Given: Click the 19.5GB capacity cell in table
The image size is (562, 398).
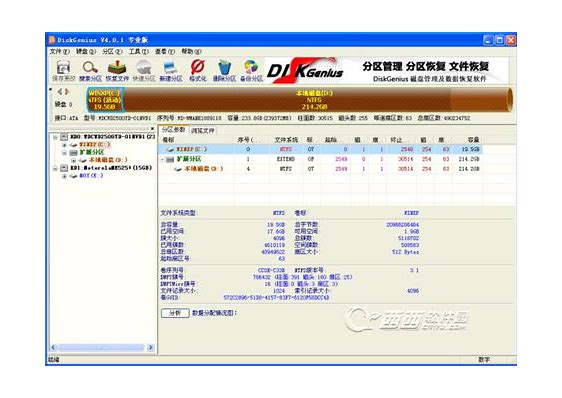Looking at the screenshot, I should [470, 149].
